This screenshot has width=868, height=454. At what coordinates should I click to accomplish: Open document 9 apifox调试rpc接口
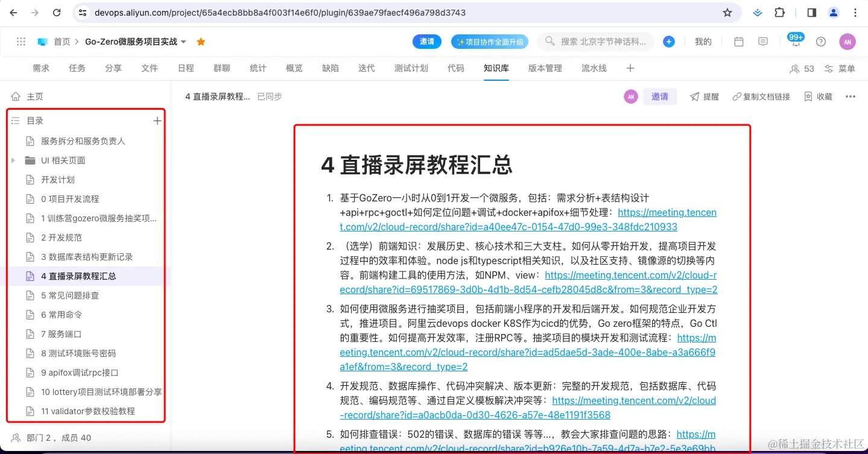(x=80, y=373)
